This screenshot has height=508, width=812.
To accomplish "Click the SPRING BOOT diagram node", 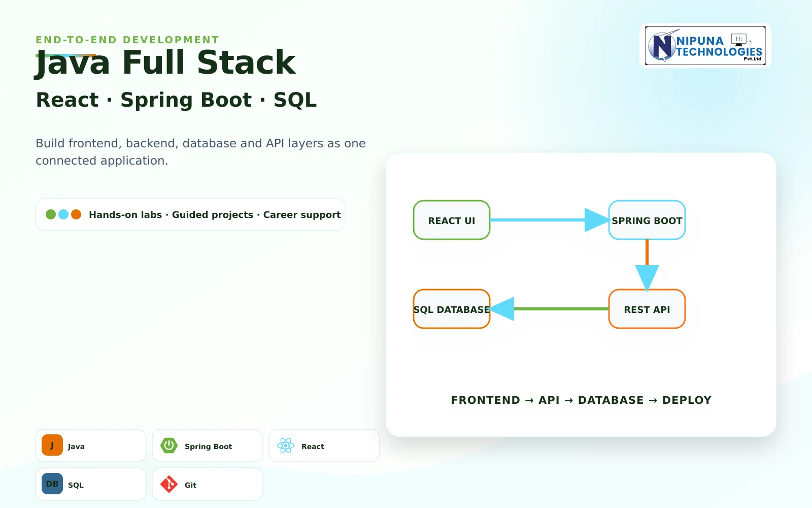I will [647, 220].
